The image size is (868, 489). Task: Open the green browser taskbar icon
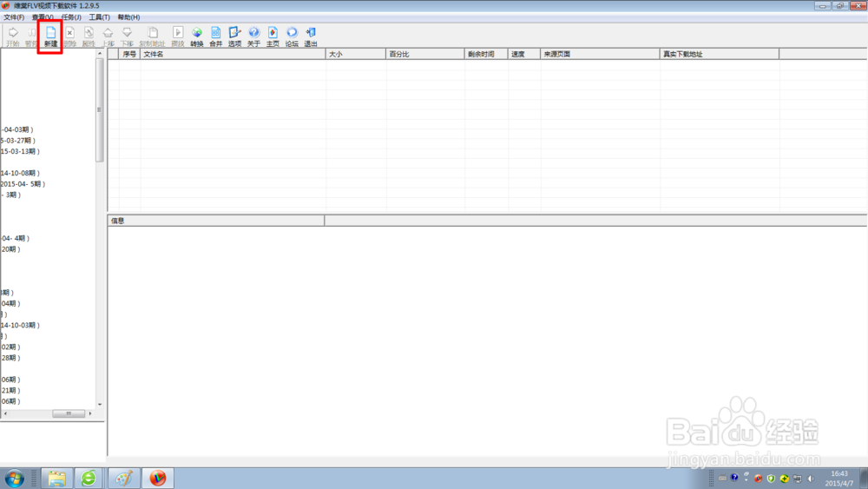click(89, 479)
